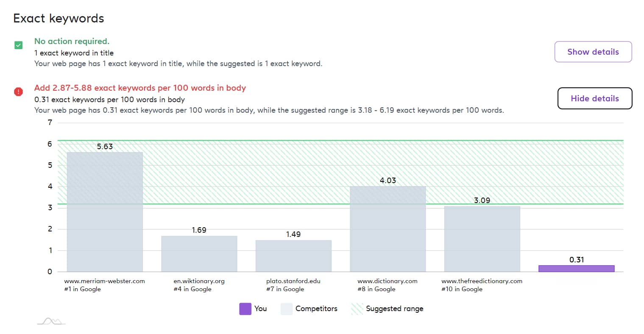
Task: Toggle the You legend label
Action: click(261, 309)
